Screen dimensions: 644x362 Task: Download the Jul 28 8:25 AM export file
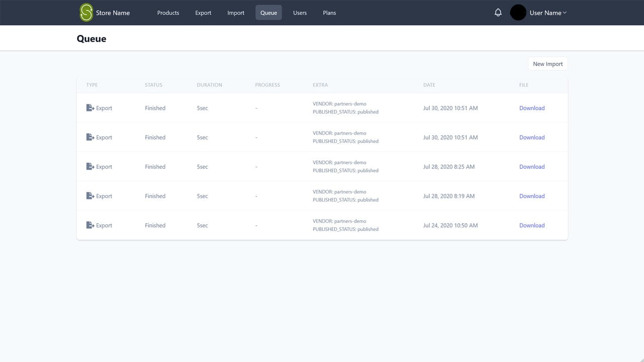[532, 167]
